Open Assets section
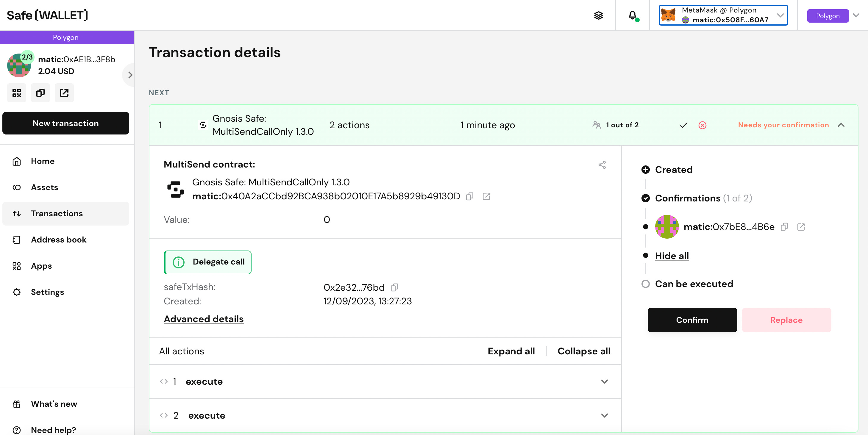Image resolution: width=868 pixels, height=435 pixels. point(66,187)
